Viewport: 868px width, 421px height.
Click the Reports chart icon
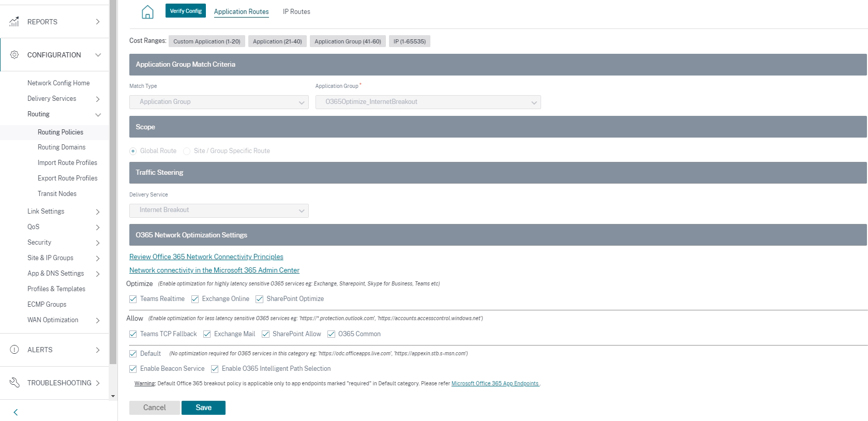coord(14,22)
